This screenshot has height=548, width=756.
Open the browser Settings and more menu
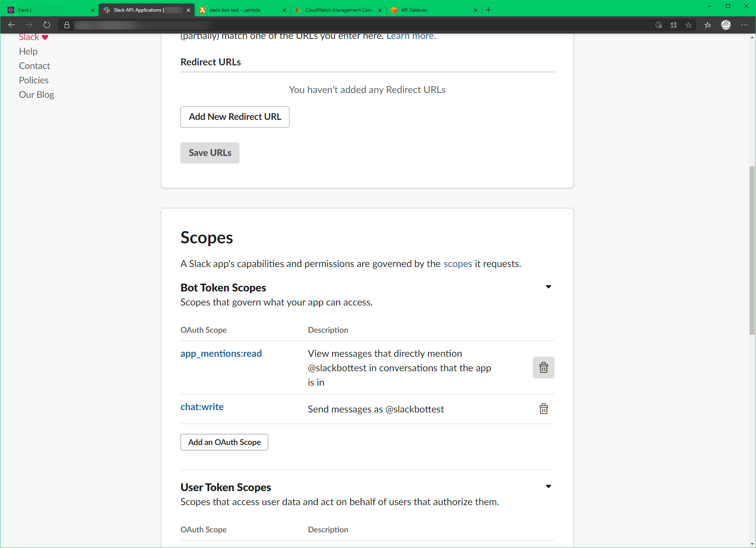point(745,24)
